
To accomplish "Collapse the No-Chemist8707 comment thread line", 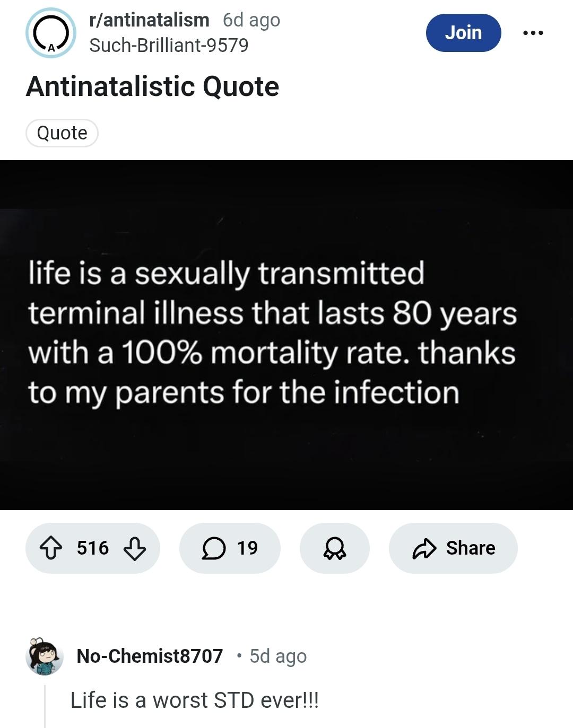I will pyautogui.click(x=45, y=706).
